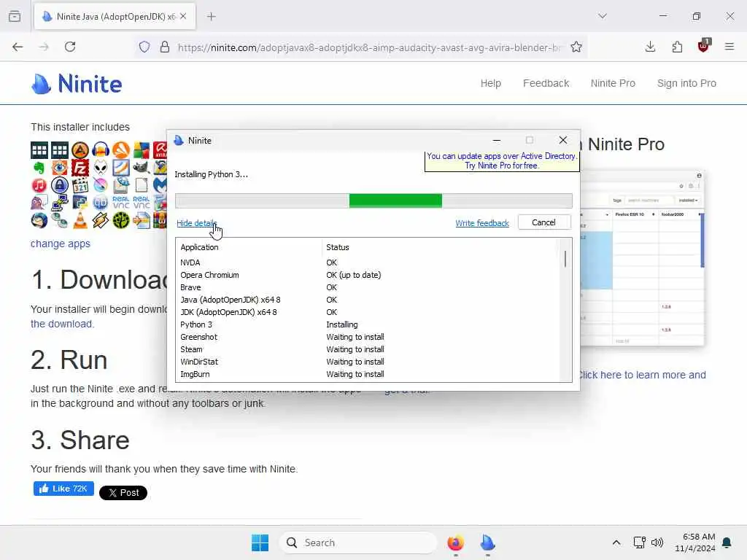Click the Audacity headphones icon

point(101,150)
